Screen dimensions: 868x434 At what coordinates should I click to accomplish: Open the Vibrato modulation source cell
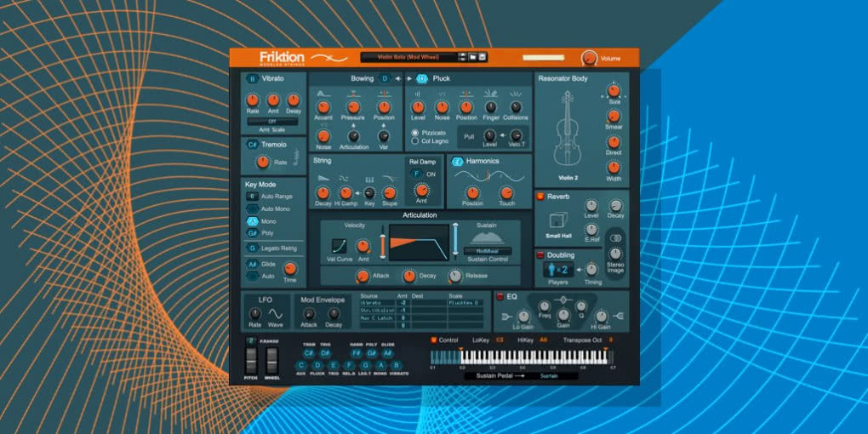pyautogui.click(x=378, y=303)
